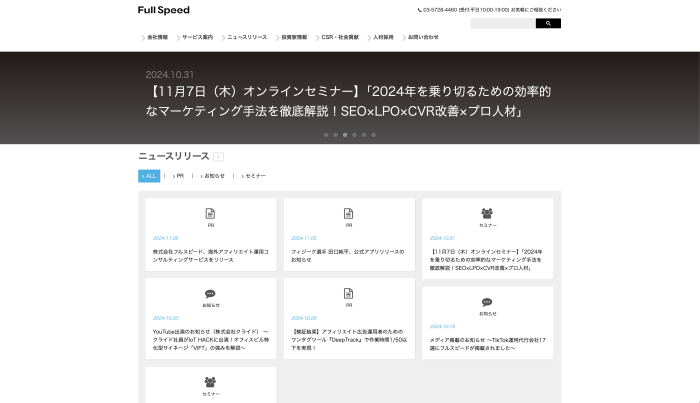Click the search magnifier button
The width and height of the screenshot is (700, 403).
548,23
